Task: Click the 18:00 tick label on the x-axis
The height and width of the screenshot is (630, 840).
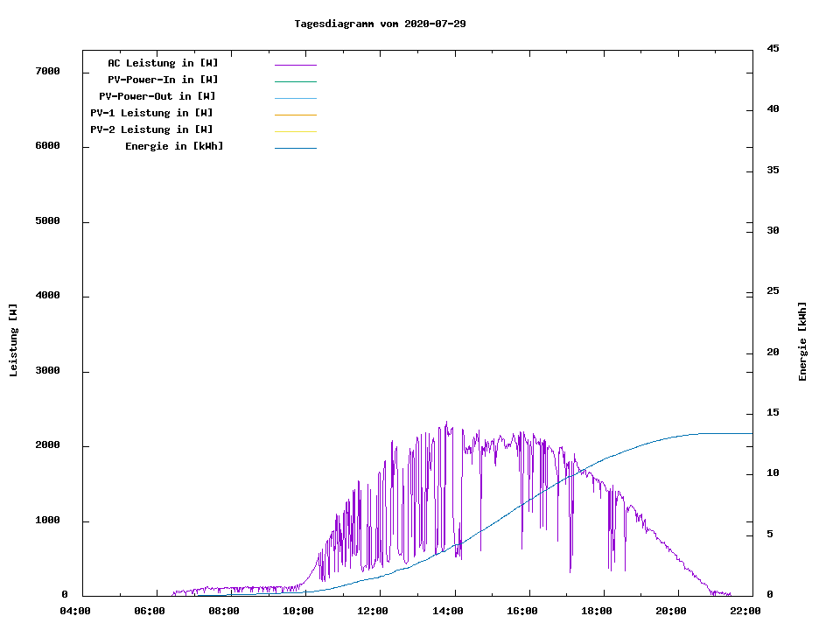Action: 596,611
